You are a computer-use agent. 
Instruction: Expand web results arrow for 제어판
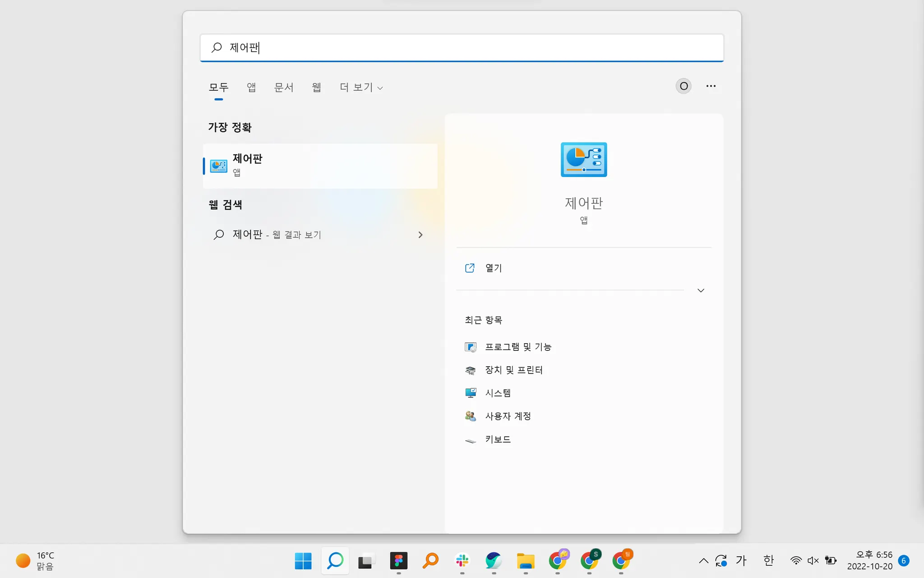tap(420, 235)
